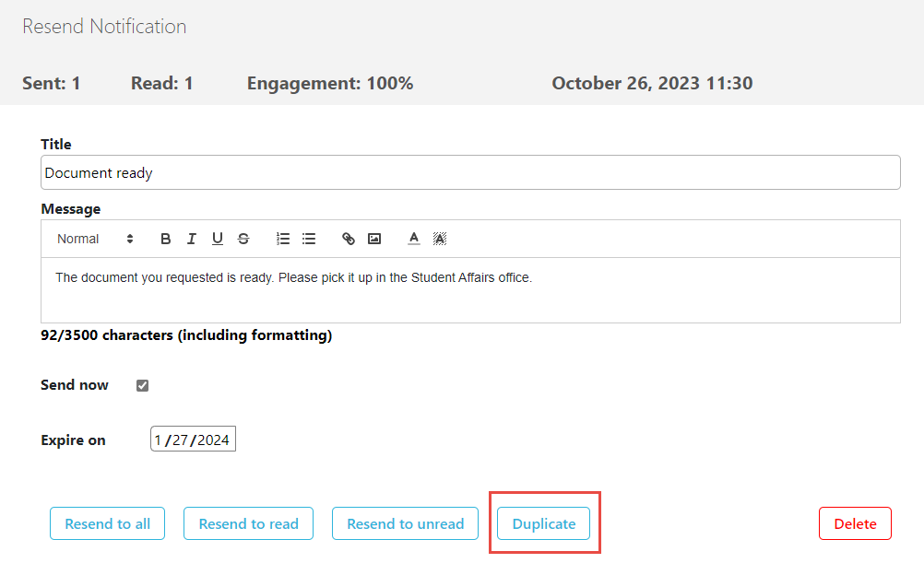Click the Resend to all button
The height and width of the screenshot is (563, 924).
coord(107,523)
